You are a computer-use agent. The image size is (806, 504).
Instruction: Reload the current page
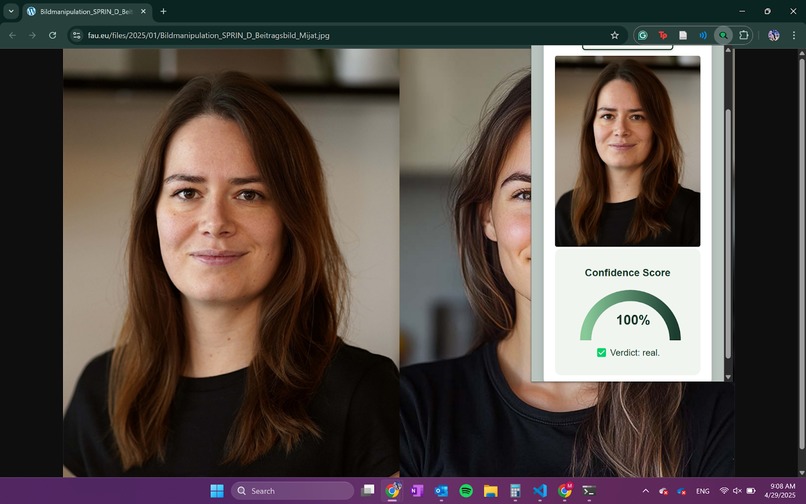click(52, 35)
